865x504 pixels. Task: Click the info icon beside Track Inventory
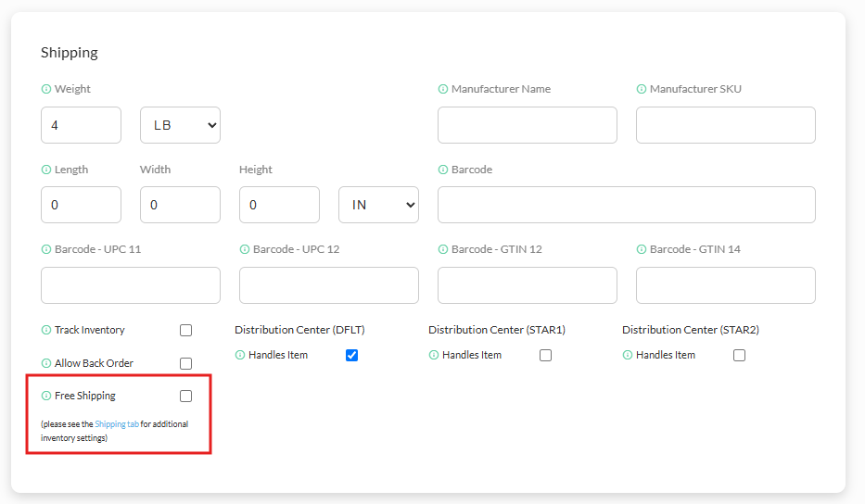point(46,331)
